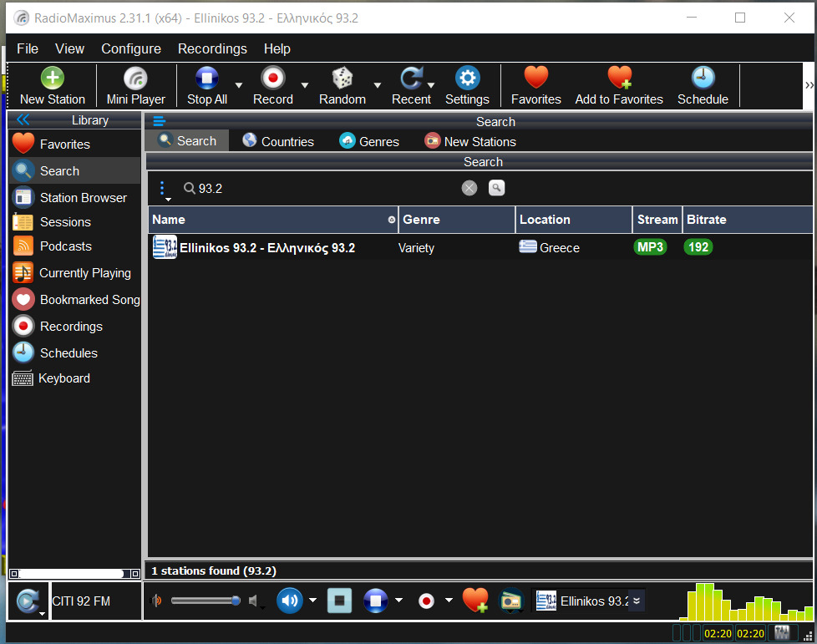Open the Help menu
The height and width of the screenshot is (644, 817).
(277, 48)
